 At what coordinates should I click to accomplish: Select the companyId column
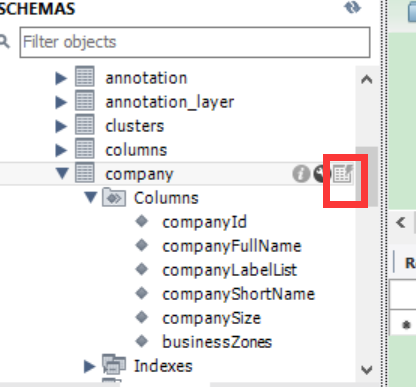click(204, 222)
